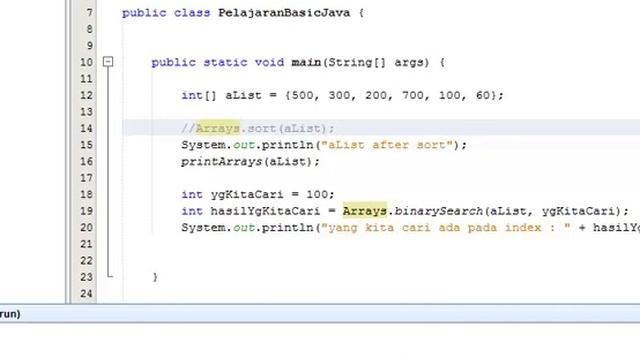Screen dimensions: 640x360
Task: Select the string "aList after sort"
Action: tap(387, 145)
